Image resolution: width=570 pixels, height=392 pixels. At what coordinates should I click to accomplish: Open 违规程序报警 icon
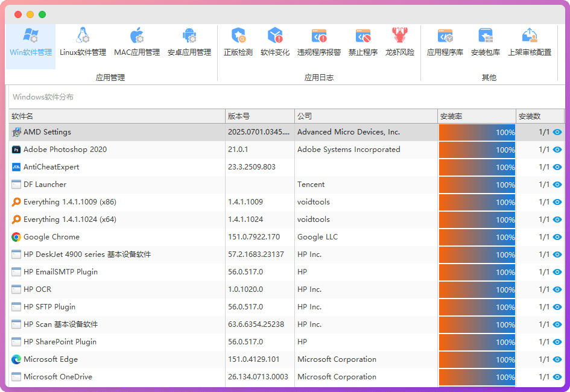319,36
